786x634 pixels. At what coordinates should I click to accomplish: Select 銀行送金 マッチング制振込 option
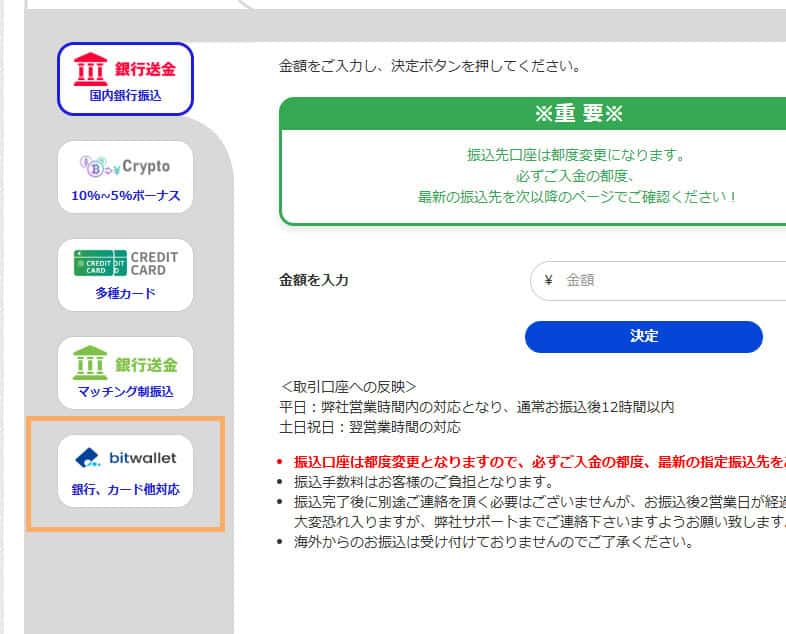click(125, 373)
